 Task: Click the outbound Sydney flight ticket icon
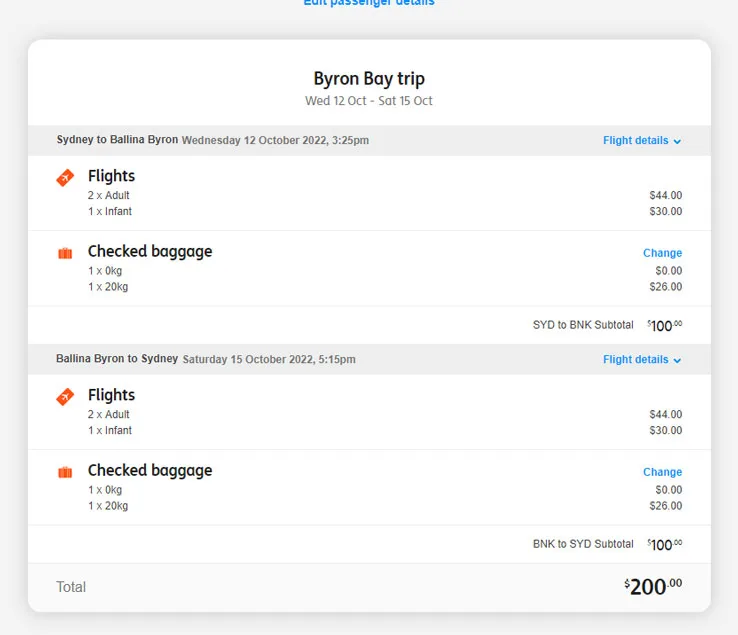coord(65,177)
